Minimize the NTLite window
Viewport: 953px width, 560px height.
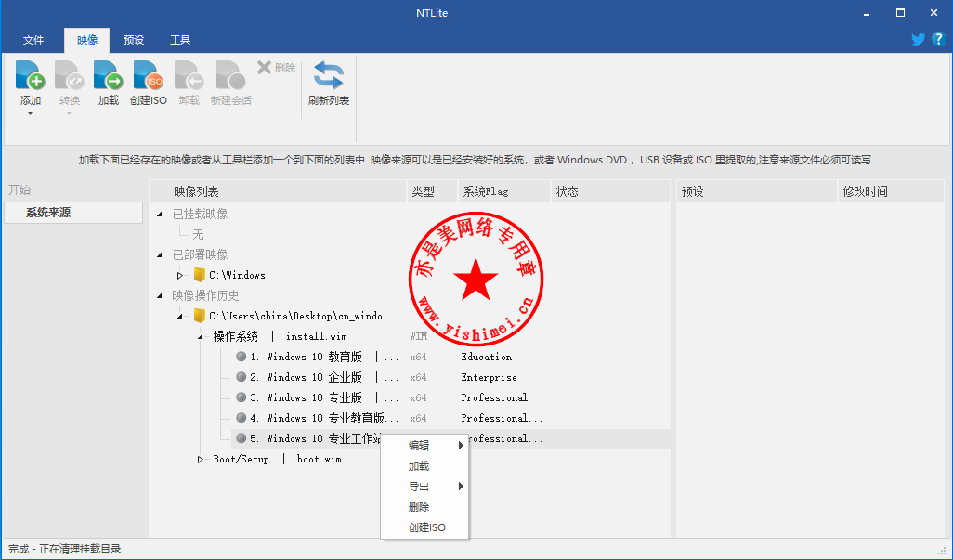point(867,13)
